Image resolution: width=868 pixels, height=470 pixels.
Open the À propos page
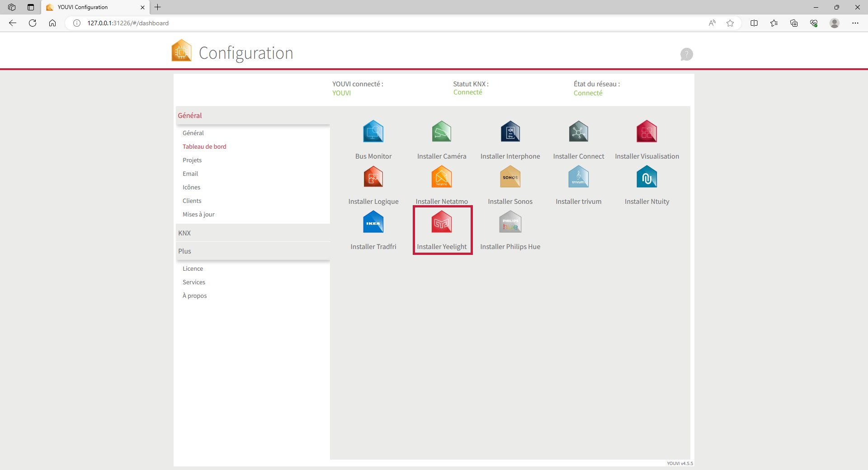195,296
